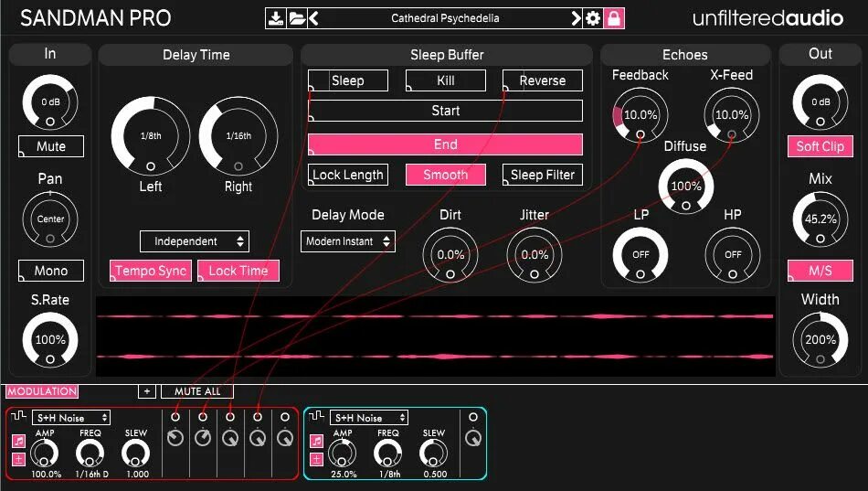Viewport: 868px width, 491px height.
Task: Click first output jack of red modulator
Action: click(175, 417)
